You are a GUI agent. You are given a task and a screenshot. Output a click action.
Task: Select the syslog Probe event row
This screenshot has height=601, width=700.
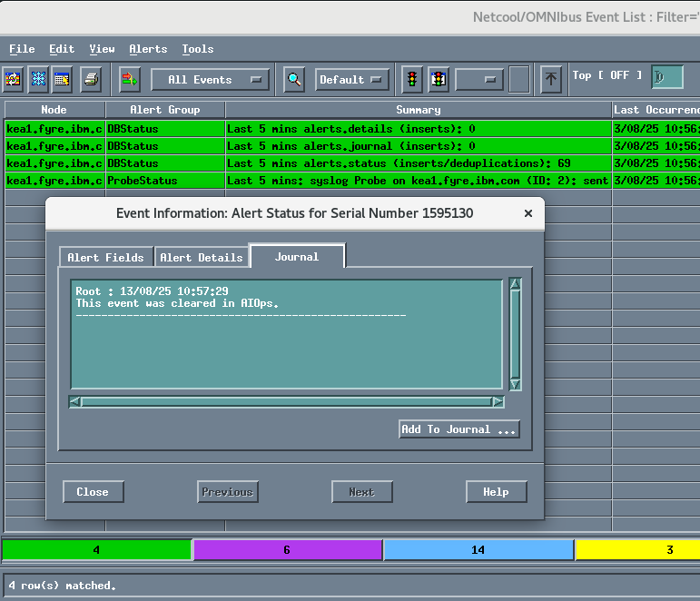click(352, 181)
